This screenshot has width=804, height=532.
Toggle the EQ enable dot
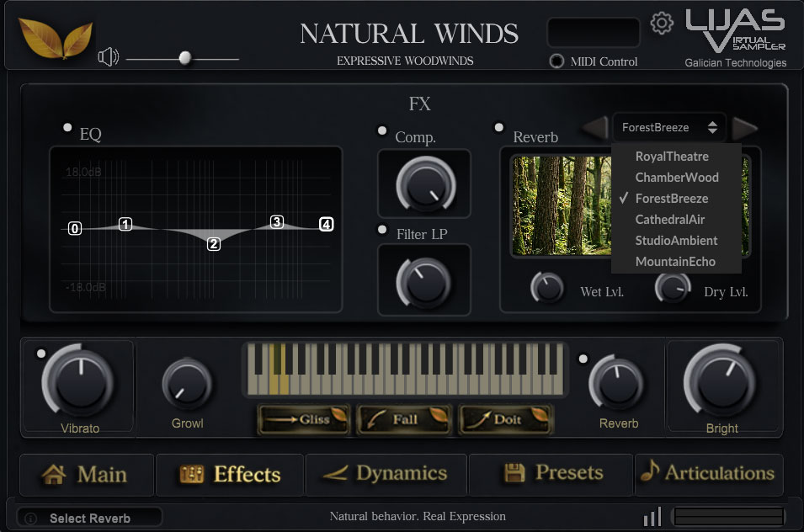[x=67, y=127]
